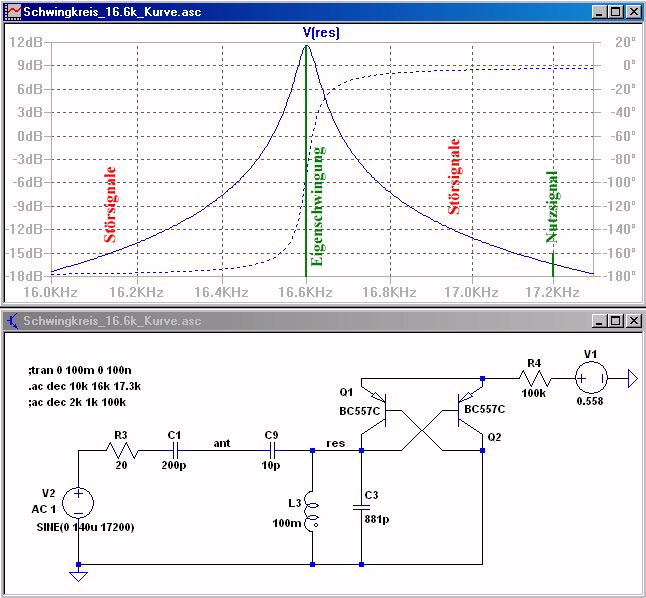Click waveform window icon in plot title bar
Image resolution: width=646 pixels, height=598 pixels.
pos(12,12)
